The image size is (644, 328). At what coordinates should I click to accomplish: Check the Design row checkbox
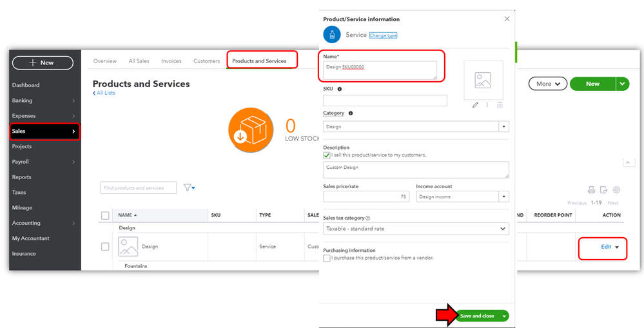[x=105, y=246]
